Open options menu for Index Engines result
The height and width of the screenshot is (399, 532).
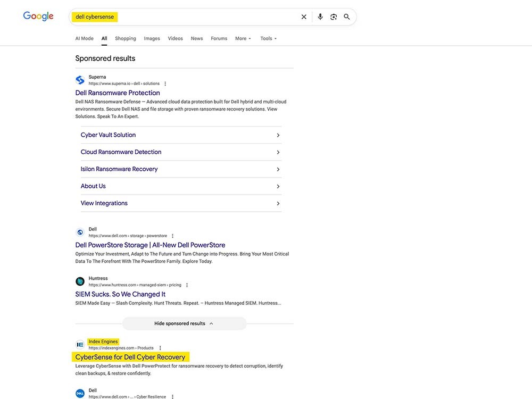(x=160, y=348)
